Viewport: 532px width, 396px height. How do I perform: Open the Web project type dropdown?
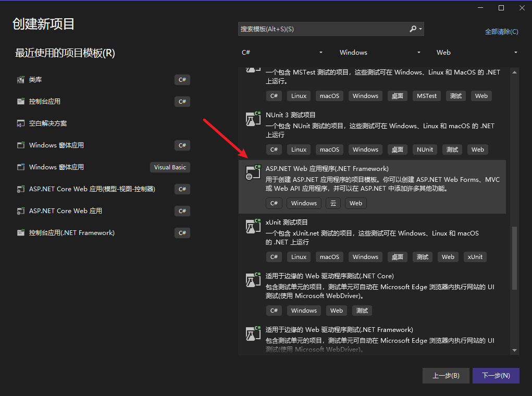pyautogui.click(x=477, y=52)
